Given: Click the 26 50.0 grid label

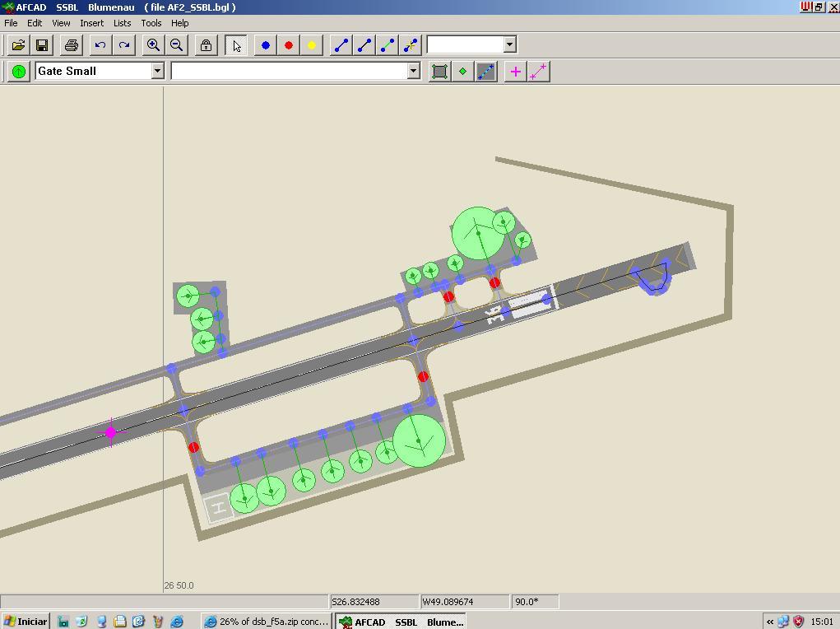Looking at the screenshot, I should click(x=179, y=585).
